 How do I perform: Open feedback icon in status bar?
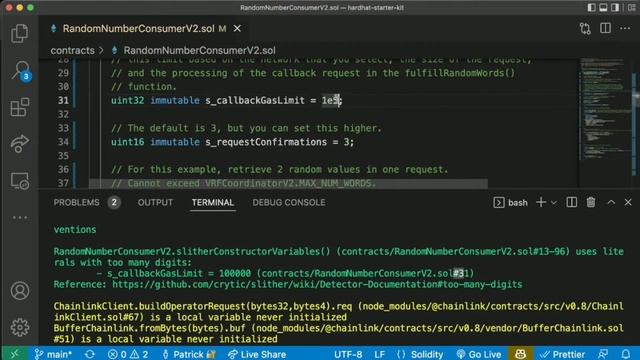pyautogui.click(x=603, y=354)
